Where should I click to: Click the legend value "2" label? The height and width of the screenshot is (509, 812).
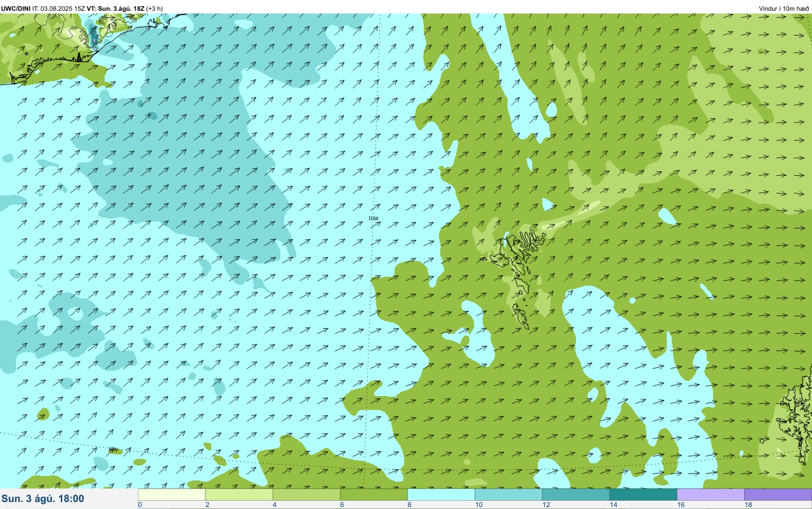[x=207, y=505]
